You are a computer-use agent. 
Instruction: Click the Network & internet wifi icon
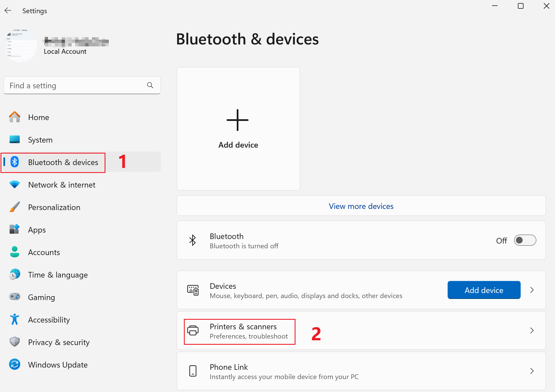(x=15, y=184)
